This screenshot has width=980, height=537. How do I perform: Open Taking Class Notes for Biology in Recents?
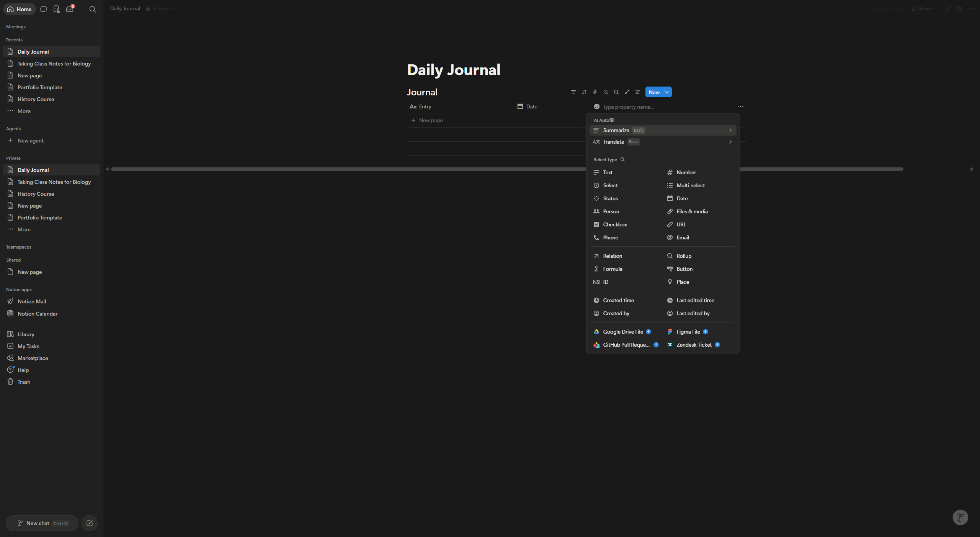51,63
